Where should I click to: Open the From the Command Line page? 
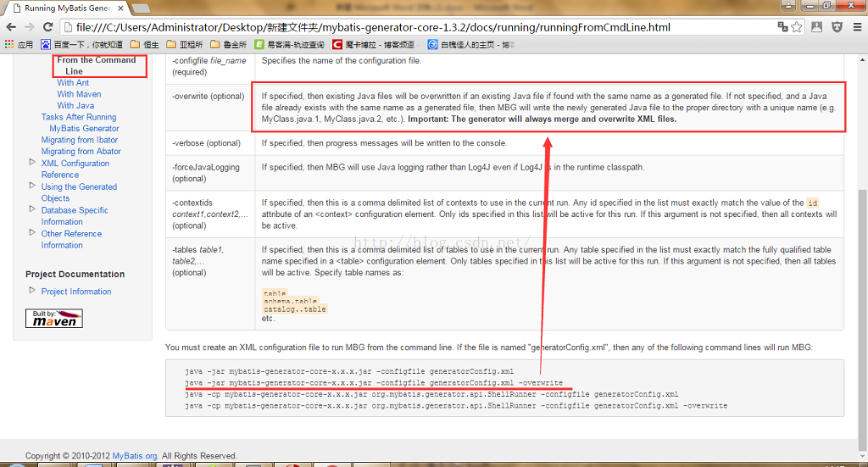97,65
